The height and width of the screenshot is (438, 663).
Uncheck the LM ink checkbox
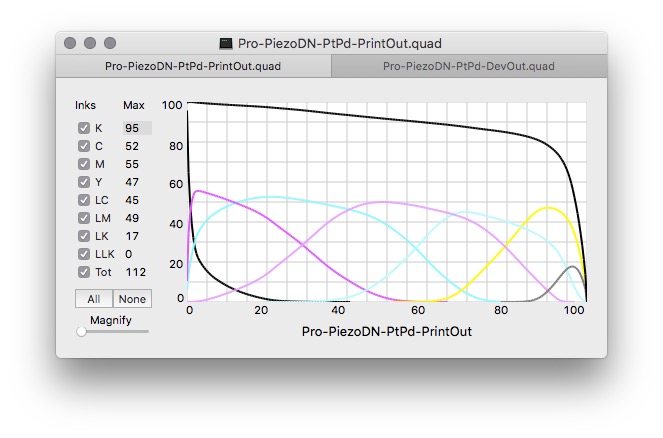tap(84, 218)
